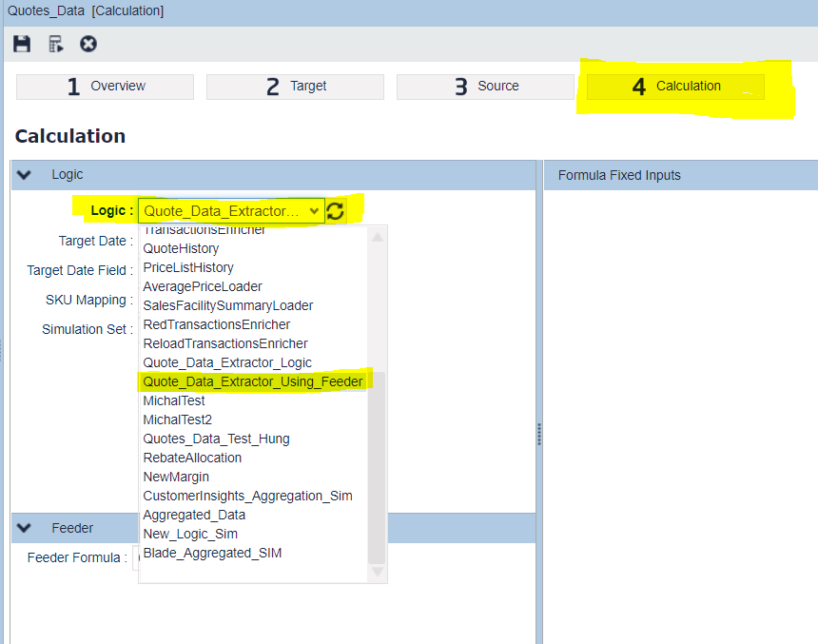818x644 pixels.
Task: Choose Quote_Data_Extractor_Using_Feeder from the list
Action: 253,381
